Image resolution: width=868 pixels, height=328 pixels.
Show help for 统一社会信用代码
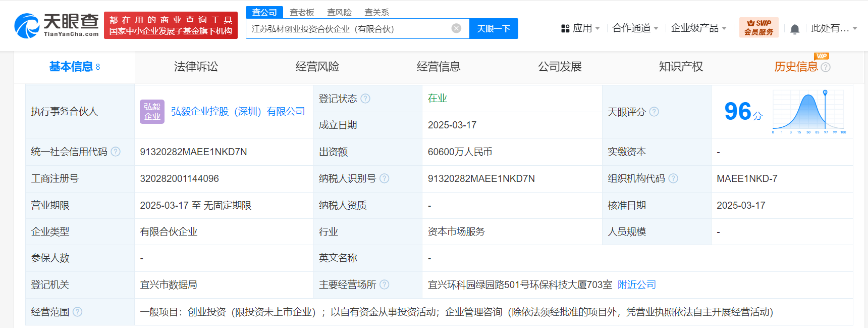point(116,152)
